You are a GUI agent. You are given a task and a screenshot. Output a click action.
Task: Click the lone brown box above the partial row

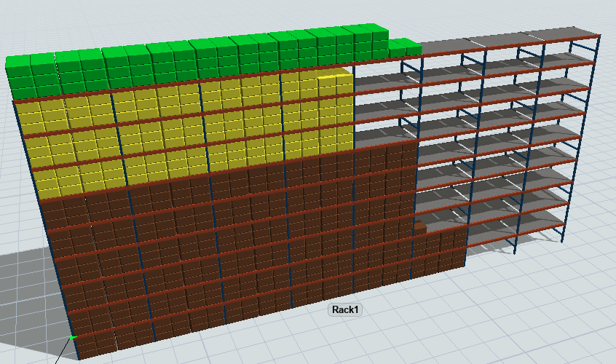pos(420,227)
